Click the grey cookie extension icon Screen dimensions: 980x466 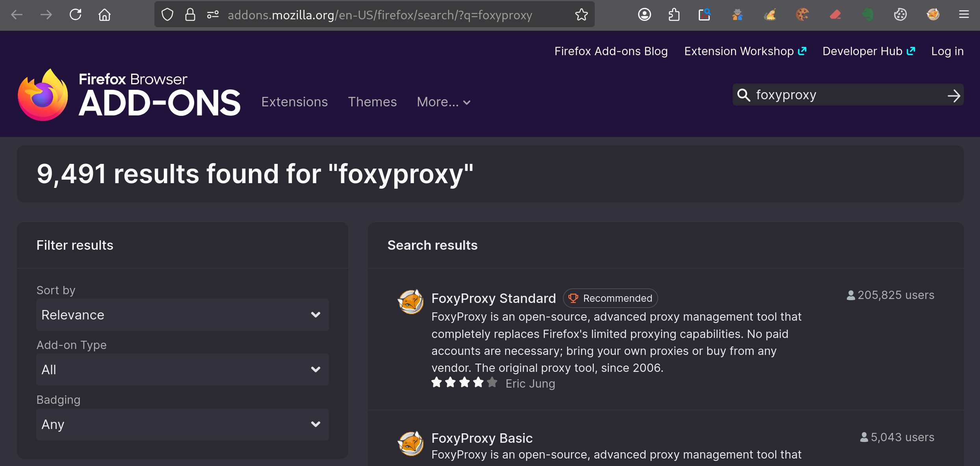(900, 15)
